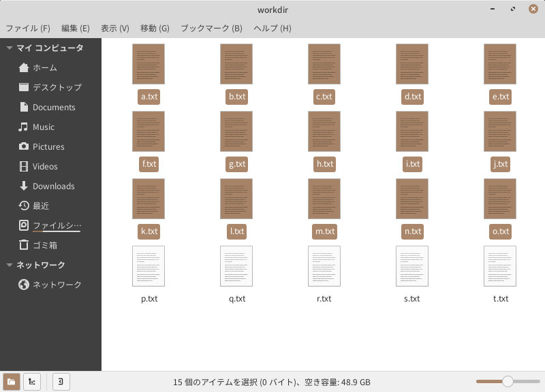This screenshot has width=545, height=392.
Task: Select the i.txt file icon
Action: [412, 131]
